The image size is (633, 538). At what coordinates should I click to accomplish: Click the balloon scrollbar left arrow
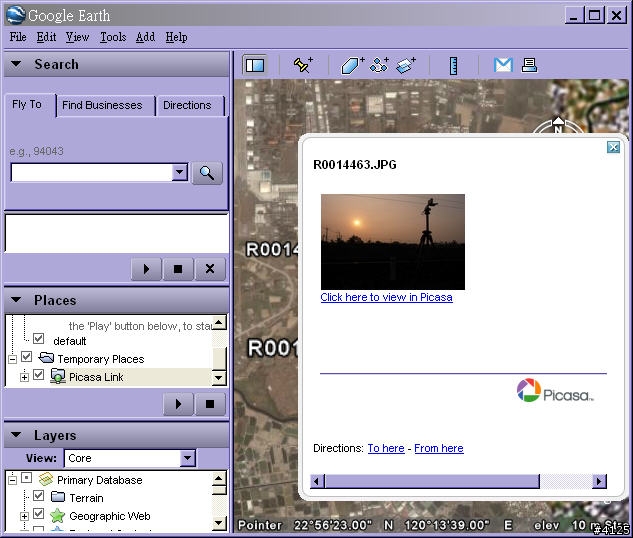(x=317, y=481)
